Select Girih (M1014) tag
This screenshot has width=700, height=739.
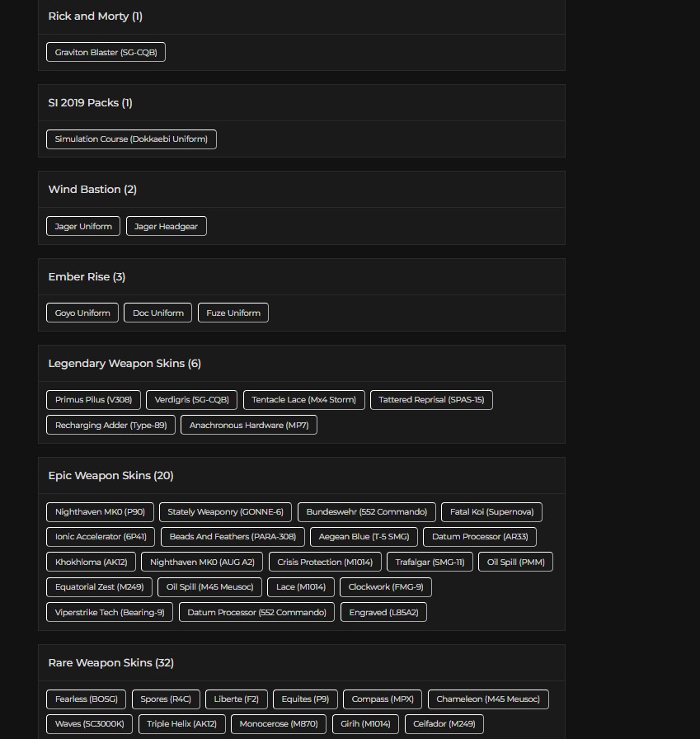[x=365, y=724]
